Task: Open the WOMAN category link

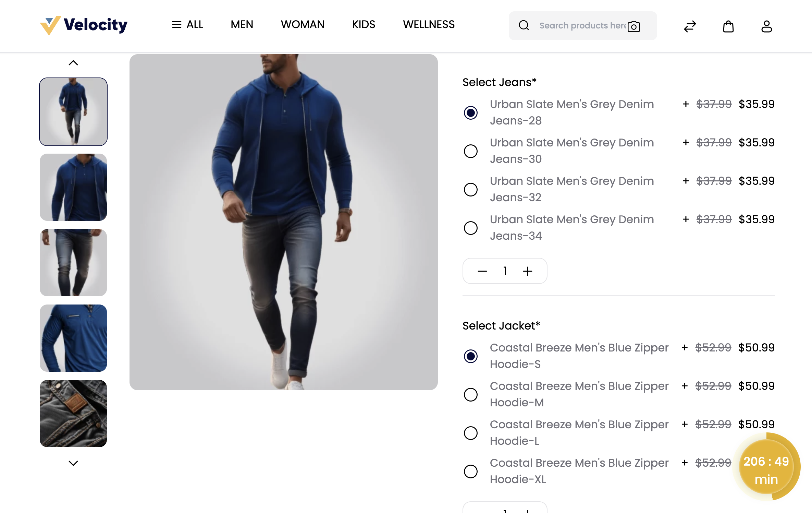Action: tap(303, 24)
